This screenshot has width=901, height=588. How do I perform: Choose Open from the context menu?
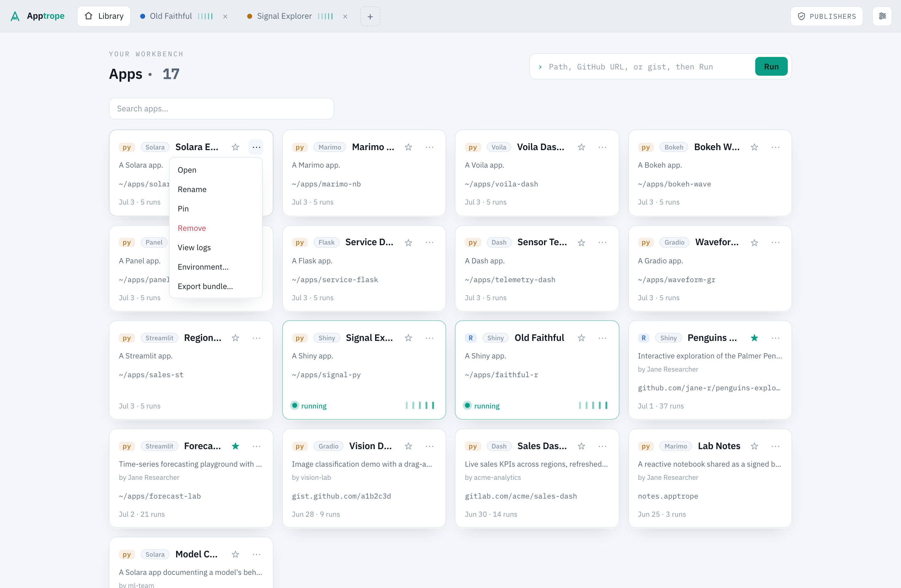(216, 170)
